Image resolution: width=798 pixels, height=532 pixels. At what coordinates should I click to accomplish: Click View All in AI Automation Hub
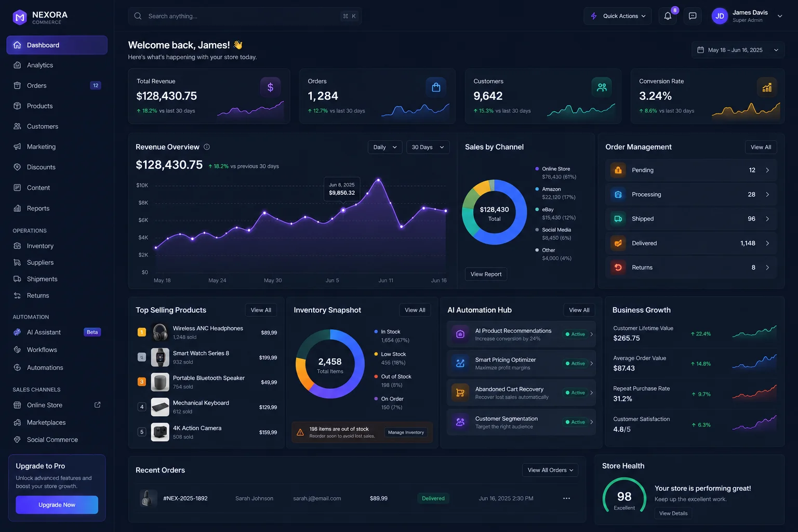(x=579, y=310)
